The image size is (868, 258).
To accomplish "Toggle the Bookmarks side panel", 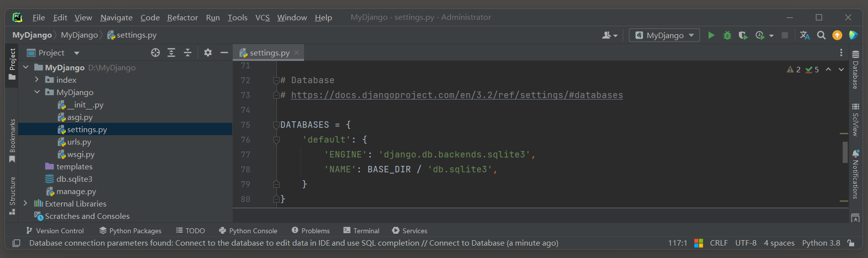I will point(12,141).
